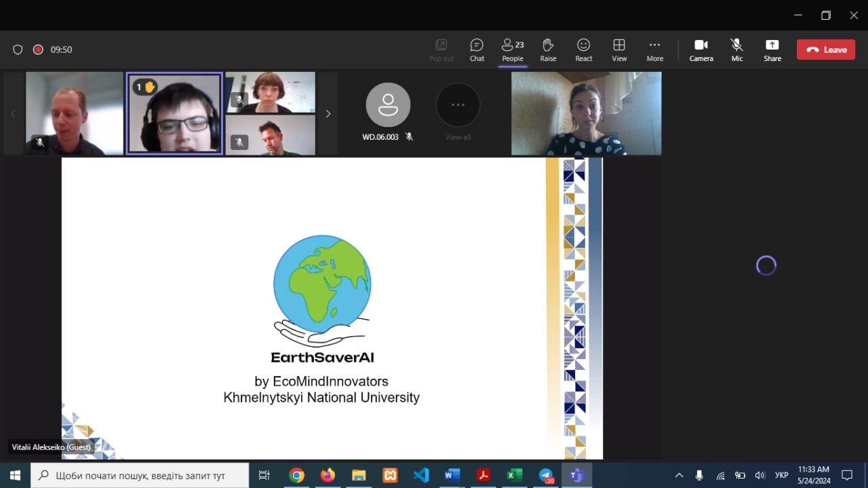
Task: Open the React emoji menu
Action: [x=583, y=50]
